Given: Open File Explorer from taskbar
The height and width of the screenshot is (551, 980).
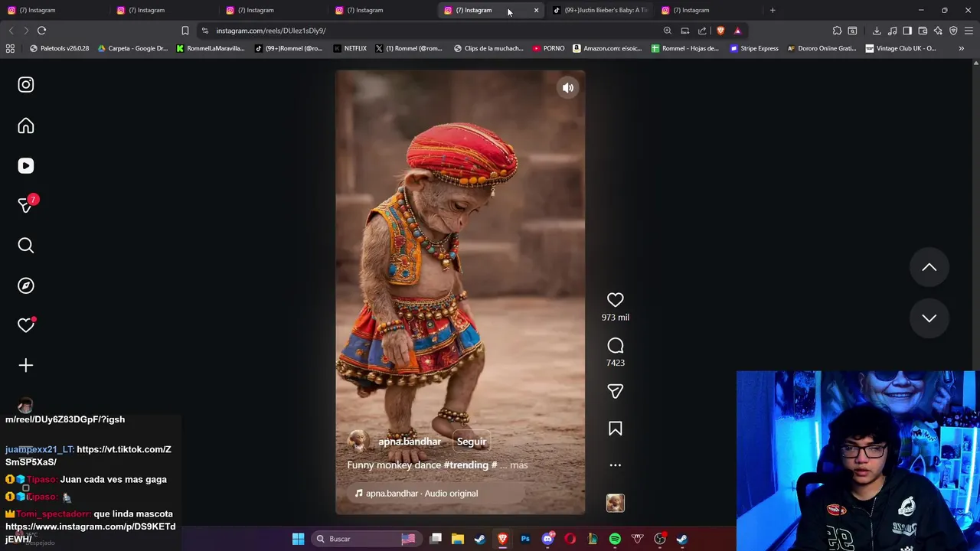Looking at the screenshot, I should click(x=458, y=539).
